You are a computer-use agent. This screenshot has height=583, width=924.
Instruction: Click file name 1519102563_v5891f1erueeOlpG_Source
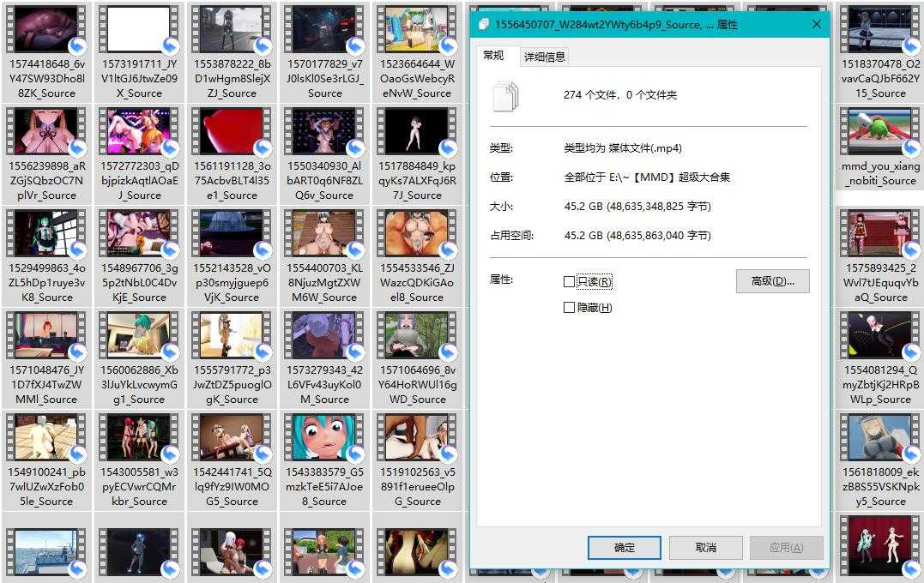click(x=417, y=486)
